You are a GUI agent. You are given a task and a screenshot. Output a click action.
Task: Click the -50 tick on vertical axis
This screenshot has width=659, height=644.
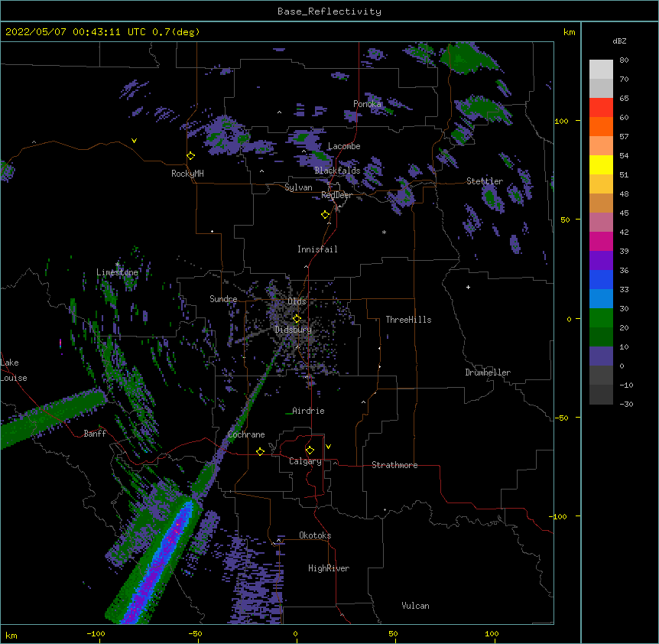tap(561, 418)
